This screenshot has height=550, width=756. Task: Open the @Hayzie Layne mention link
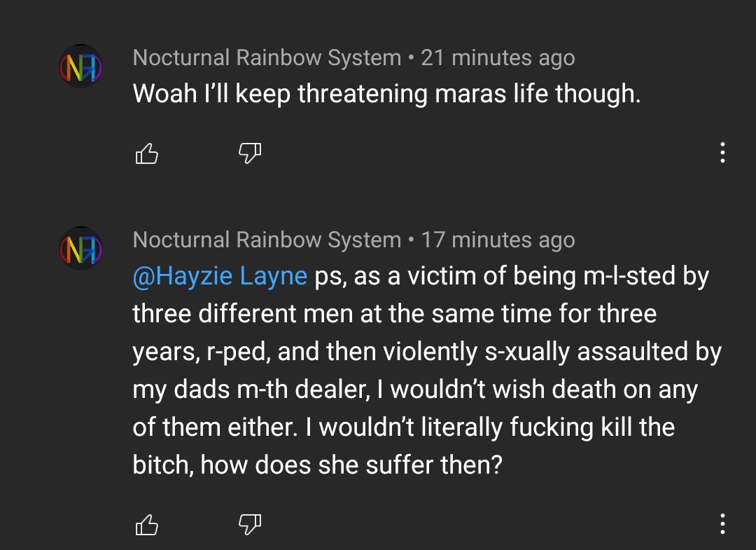220,277
